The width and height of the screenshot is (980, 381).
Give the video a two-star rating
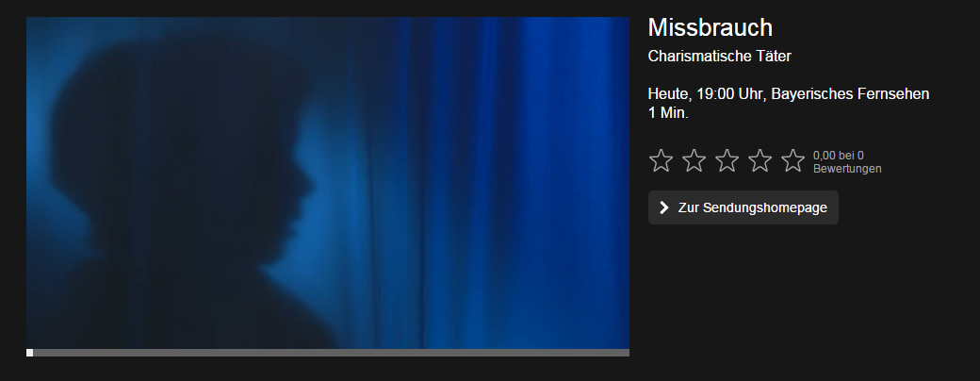click(x=694, y=160)
